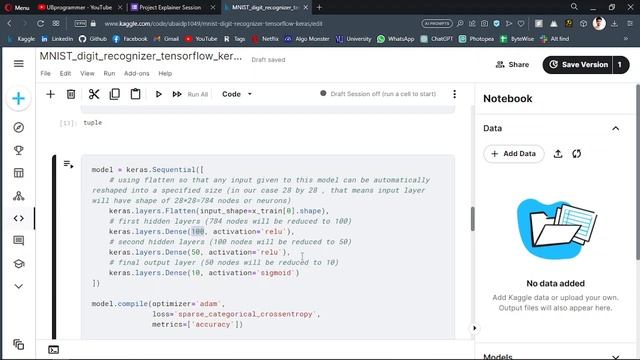Viewport: 640px width, 360px height.
Task: Open Github bookmark
Action: tap(93, 39)
